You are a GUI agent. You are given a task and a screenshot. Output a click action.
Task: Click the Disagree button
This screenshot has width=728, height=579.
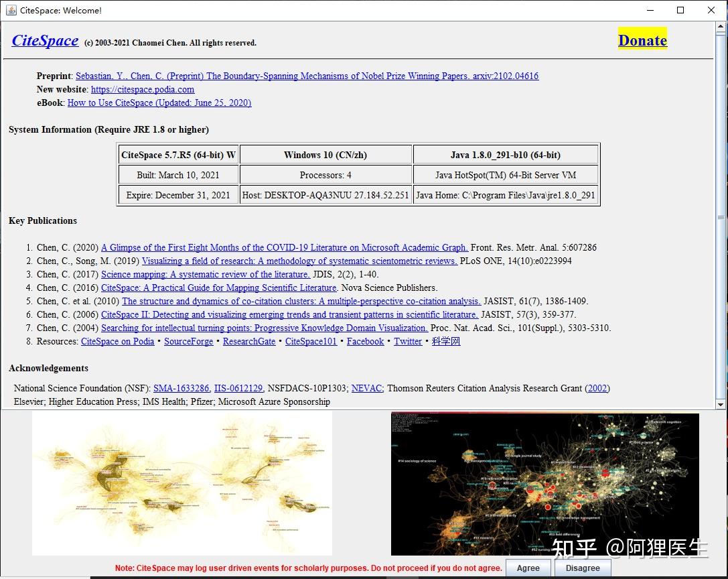point(583,568)
